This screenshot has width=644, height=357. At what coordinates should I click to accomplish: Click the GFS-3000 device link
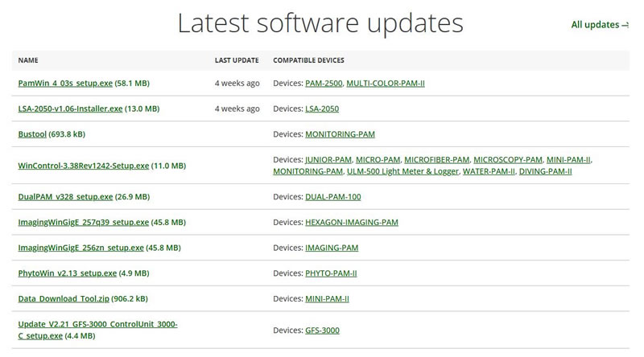click(321, 330)
